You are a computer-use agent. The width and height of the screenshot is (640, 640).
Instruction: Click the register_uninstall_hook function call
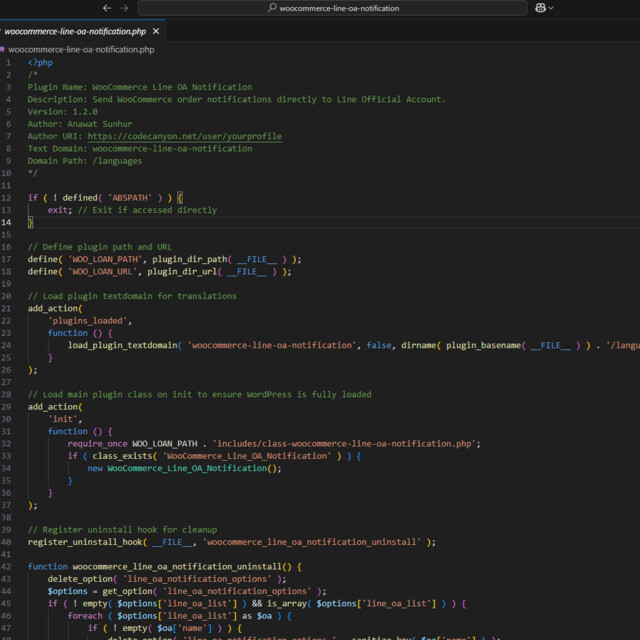[85, 542]
